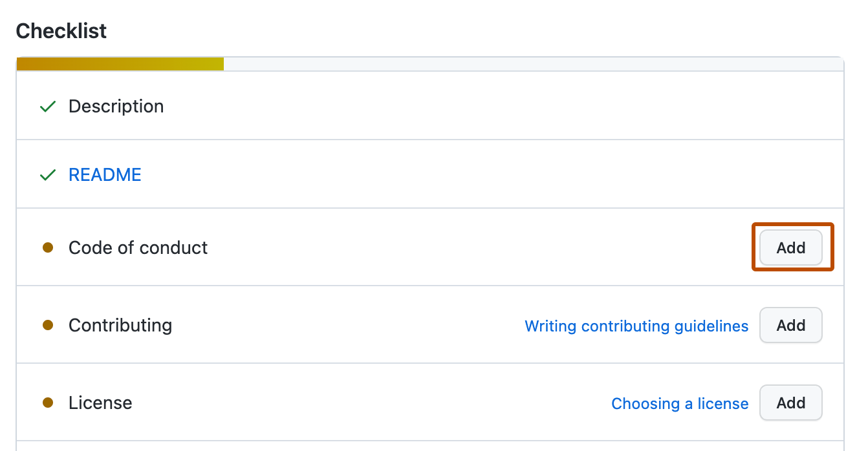Click the checklist progress bar
Image resolution: width=868 pixels, height=451 pixels.
[x=430, y=63]
